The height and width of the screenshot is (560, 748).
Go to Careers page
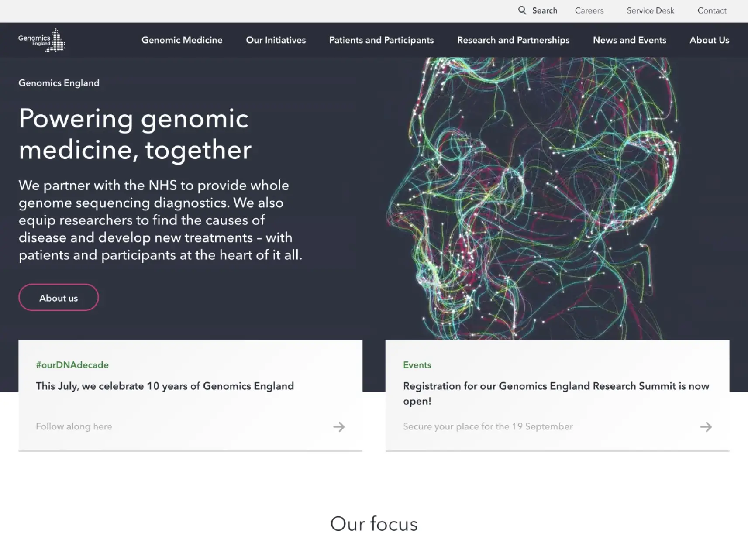pyautogui.click(x=589, y=10)
